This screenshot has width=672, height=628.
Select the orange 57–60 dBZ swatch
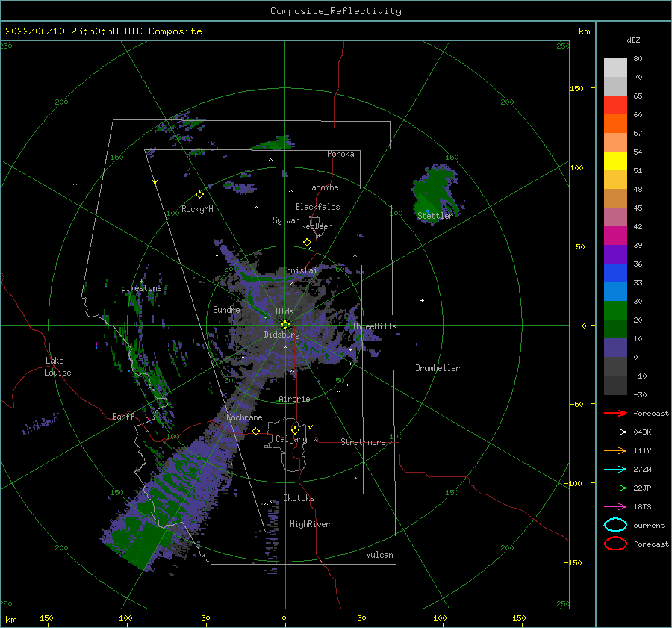tap(615, 124)
